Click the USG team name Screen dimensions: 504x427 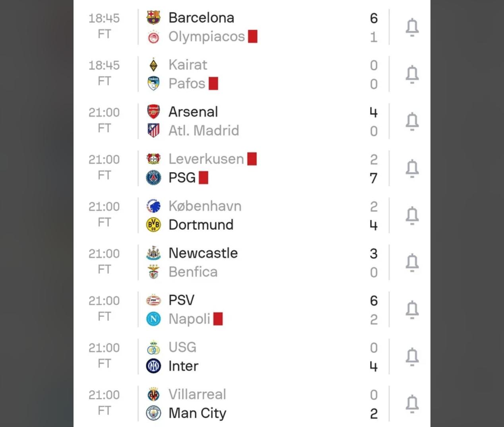[182, 347]
